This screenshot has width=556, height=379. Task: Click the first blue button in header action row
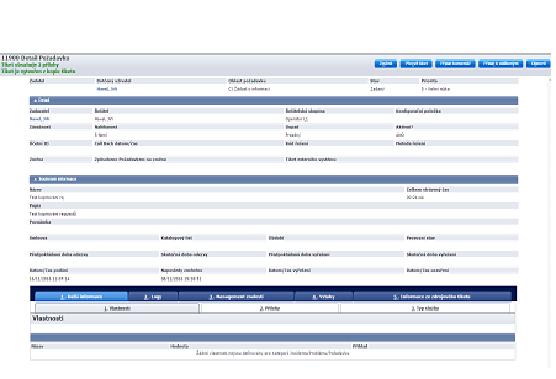pyautogui.click(x=386, y=64)
